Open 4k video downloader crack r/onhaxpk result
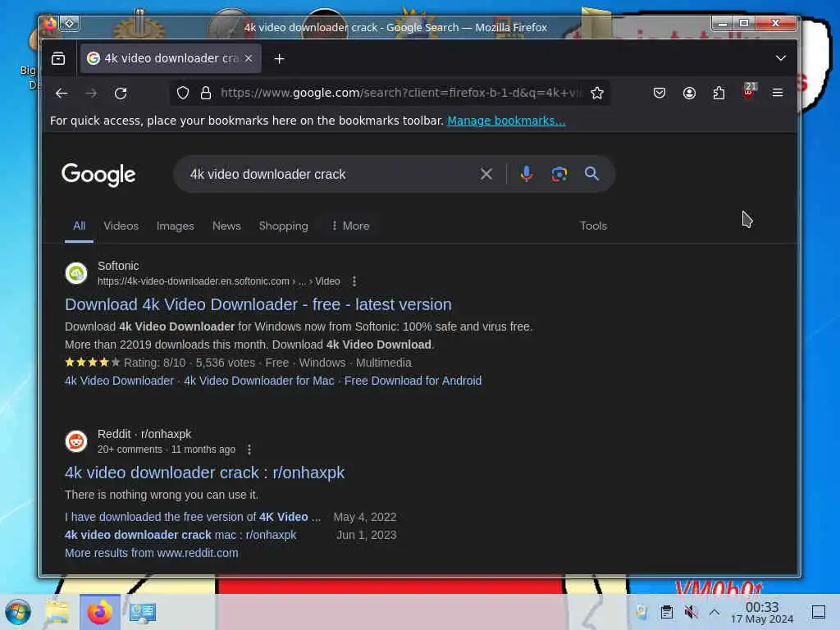 point(204,472)
